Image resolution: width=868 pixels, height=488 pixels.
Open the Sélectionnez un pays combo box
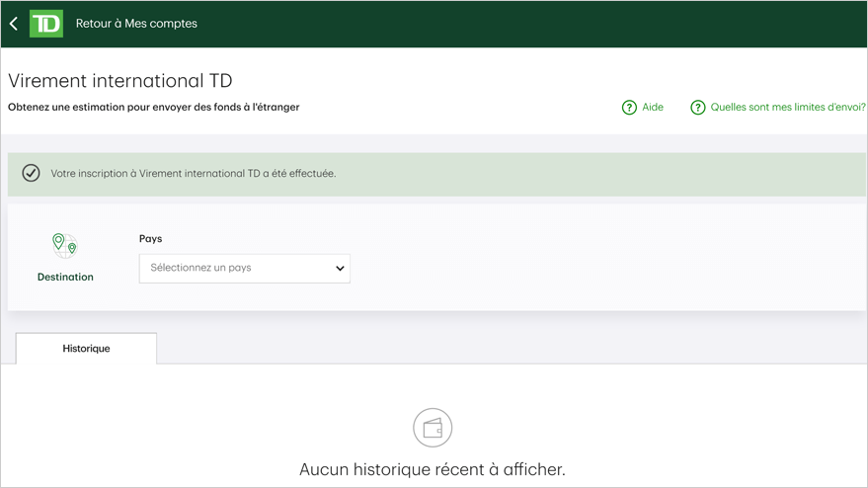[245, 269]
